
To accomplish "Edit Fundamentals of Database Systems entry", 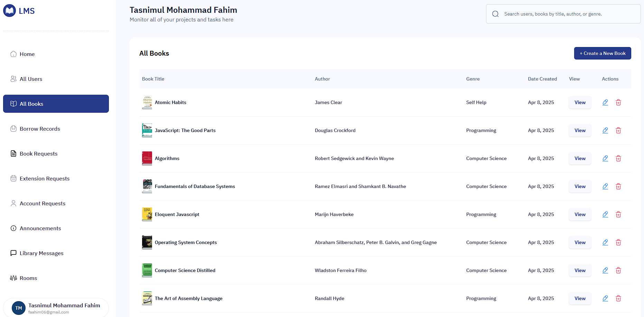I will pyautogui.click(x=605, y=186).
